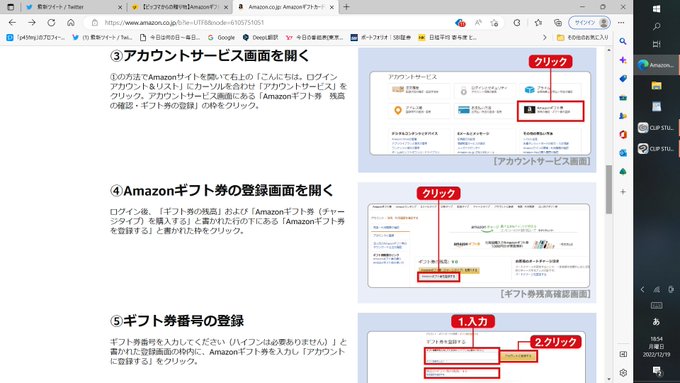Open the SBI証券 portfolio bookmark
The image size is (680, 383).
[381, 38]
